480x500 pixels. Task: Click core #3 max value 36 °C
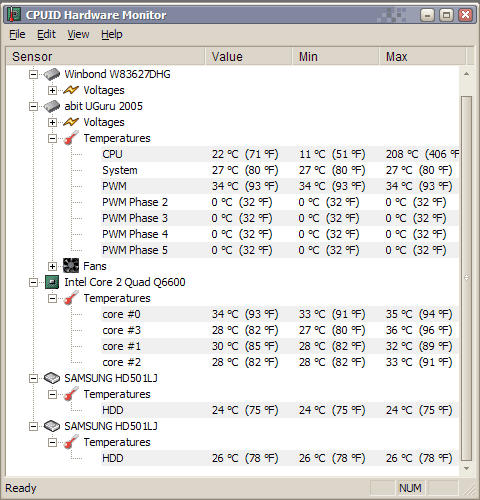(419, 330)
